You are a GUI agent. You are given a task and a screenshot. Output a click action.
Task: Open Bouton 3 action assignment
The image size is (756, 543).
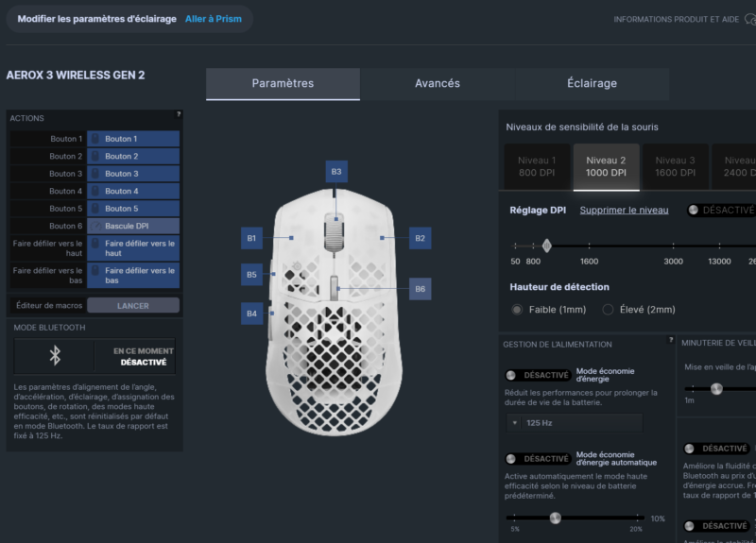pos(133,174)
